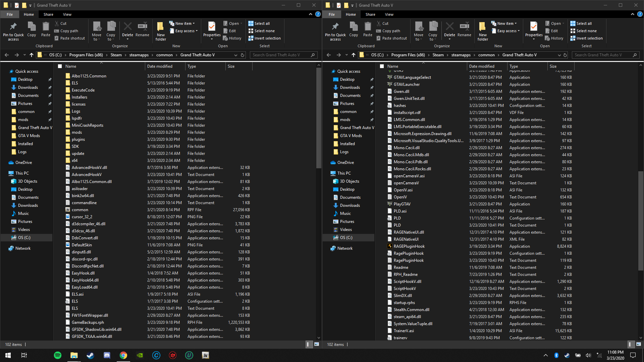This screenshot has width=644, height=362.
Task: Open Spotify from the taskbar
Action: pyautogui.click(x=58, y=355)
